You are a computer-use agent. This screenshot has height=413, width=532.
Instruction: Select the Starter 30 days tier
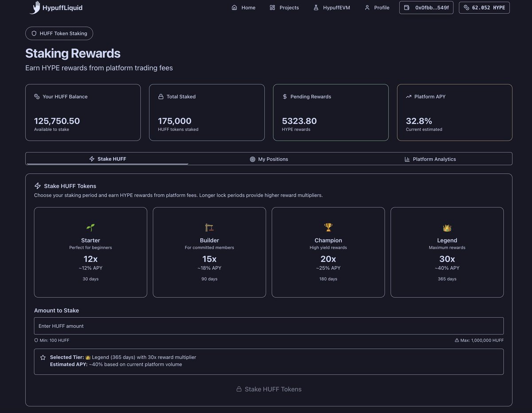coord(90,252)
